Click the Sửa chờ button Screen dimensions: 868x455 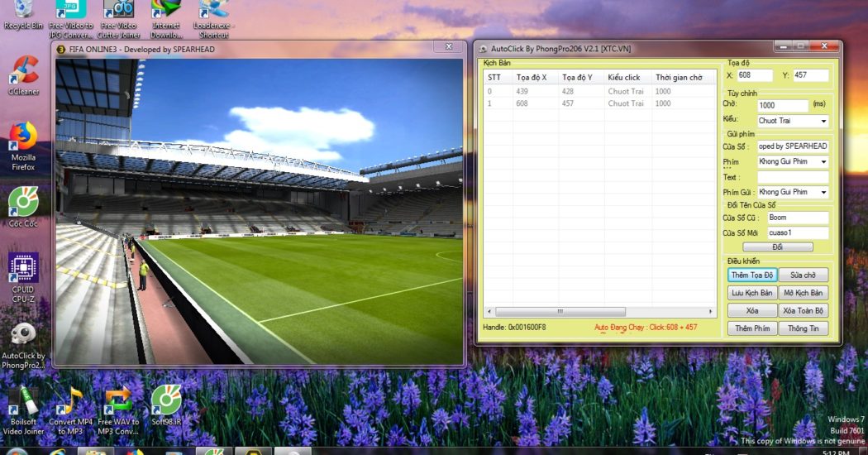tap(803, 275)
